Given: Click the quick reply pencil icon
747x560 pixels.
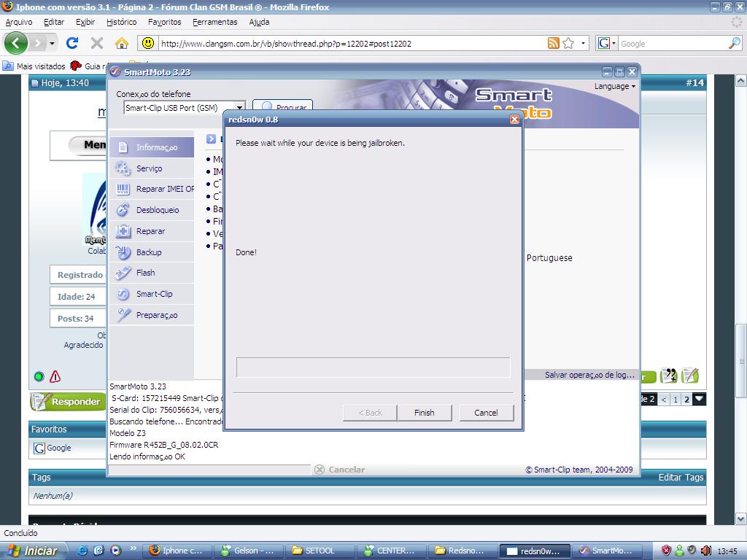Looking at the screenshot, I should pyautogui.click(x=690, y=376).
